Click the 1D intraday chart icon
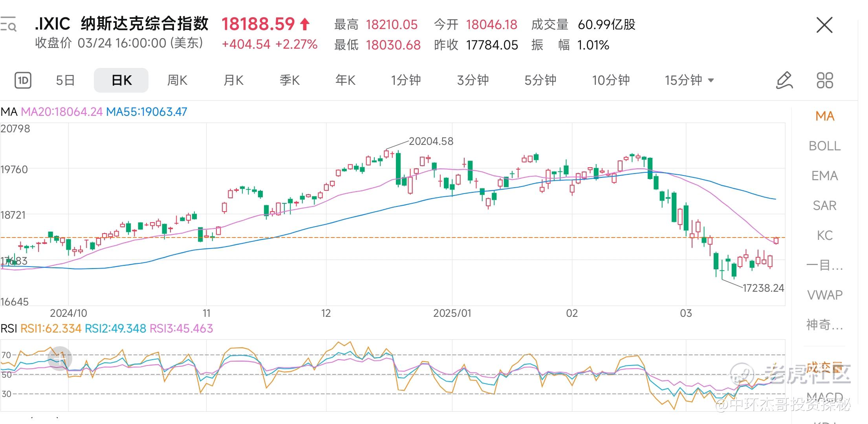868x424 pixels. click(x=23, y=80)
